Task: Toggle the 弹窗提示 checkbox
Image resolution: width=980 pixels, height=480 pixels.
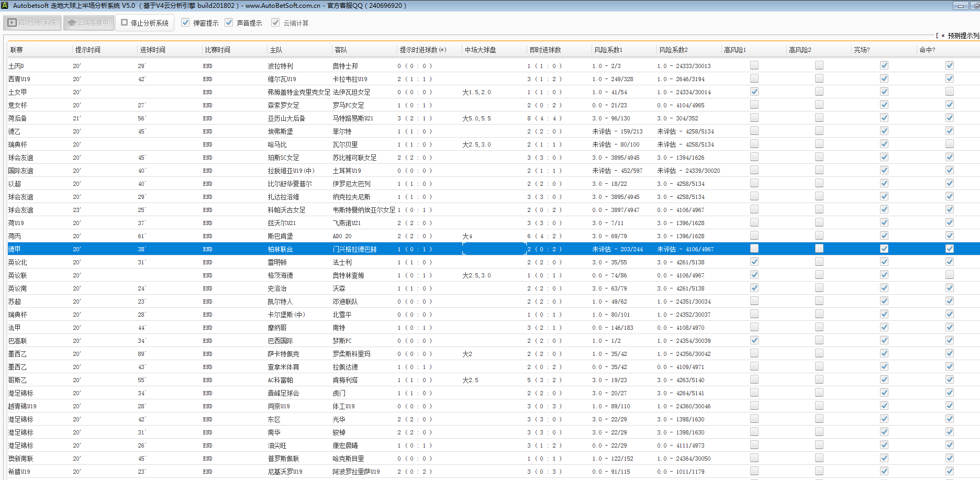Action: click(185, 23)
